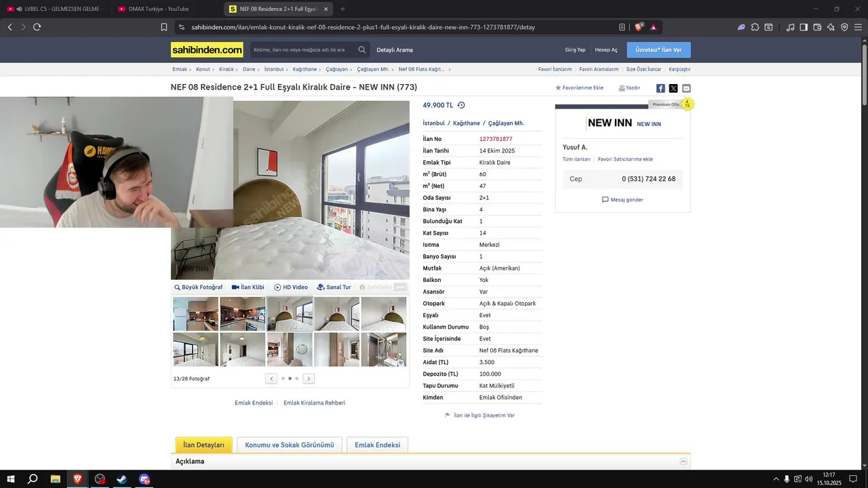This screenshot has height=488, width=868.
Task: Click Ücretsiz İlan Ver button
Action: tap(658, 49)
